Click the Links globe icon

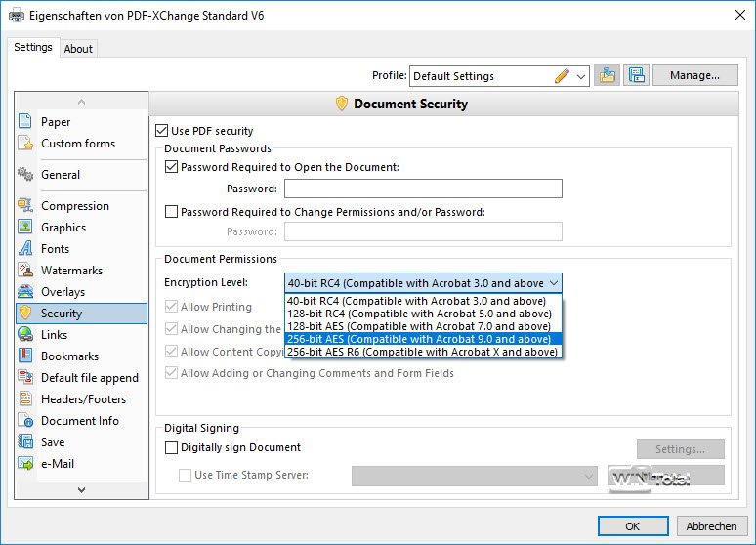coord(26,335)
